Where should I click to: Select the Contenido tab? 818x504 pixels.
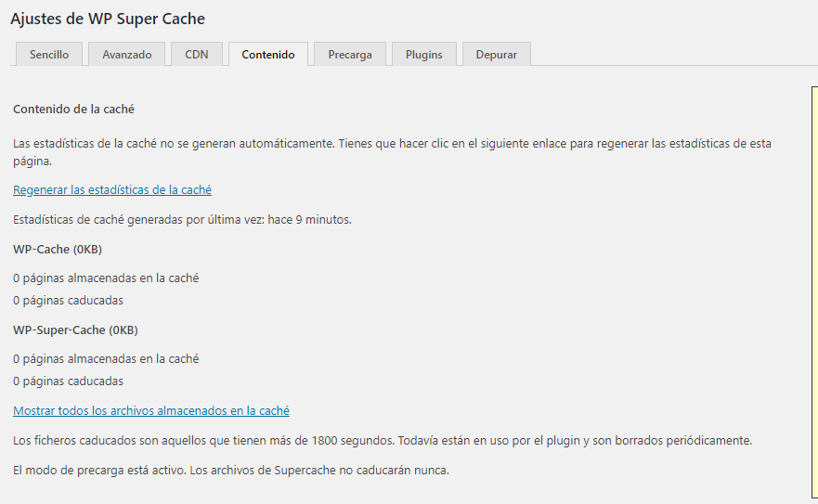(268, 54)
